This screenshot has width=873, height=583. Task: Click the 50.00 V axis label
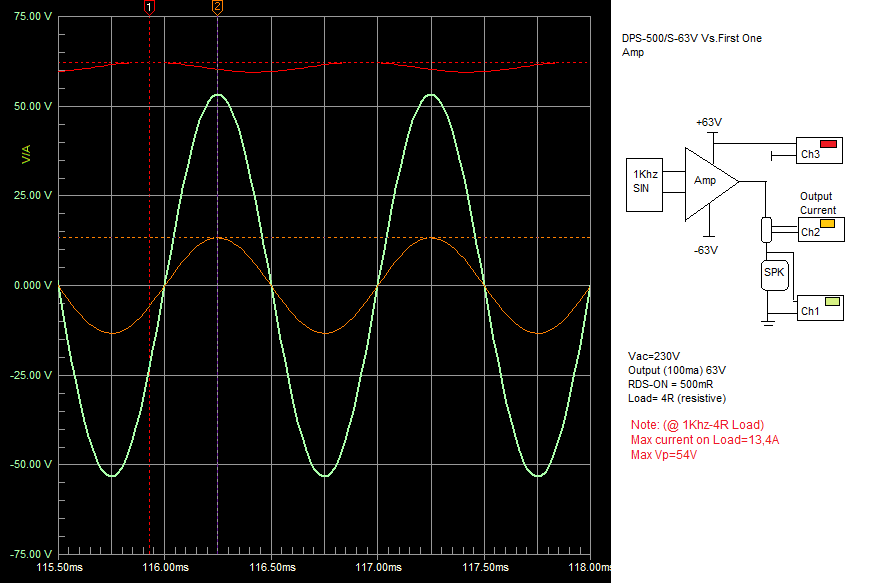click(x=32, y=106)
